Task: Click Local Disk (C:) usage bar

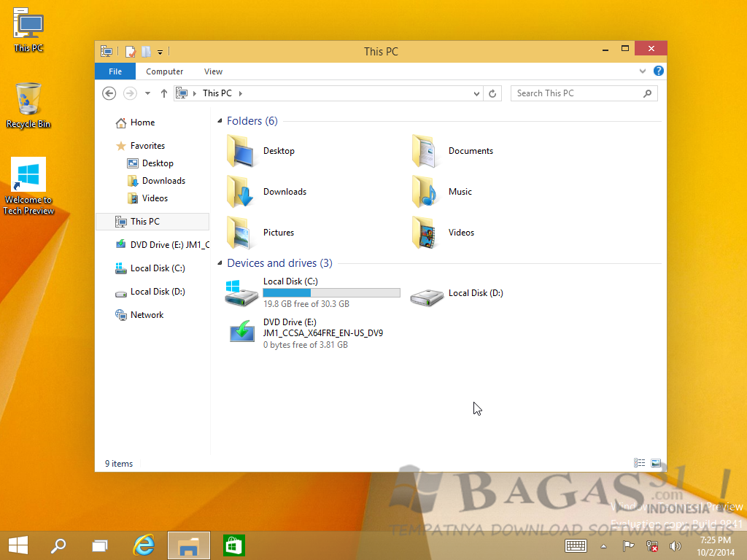Action: [332, 293]
